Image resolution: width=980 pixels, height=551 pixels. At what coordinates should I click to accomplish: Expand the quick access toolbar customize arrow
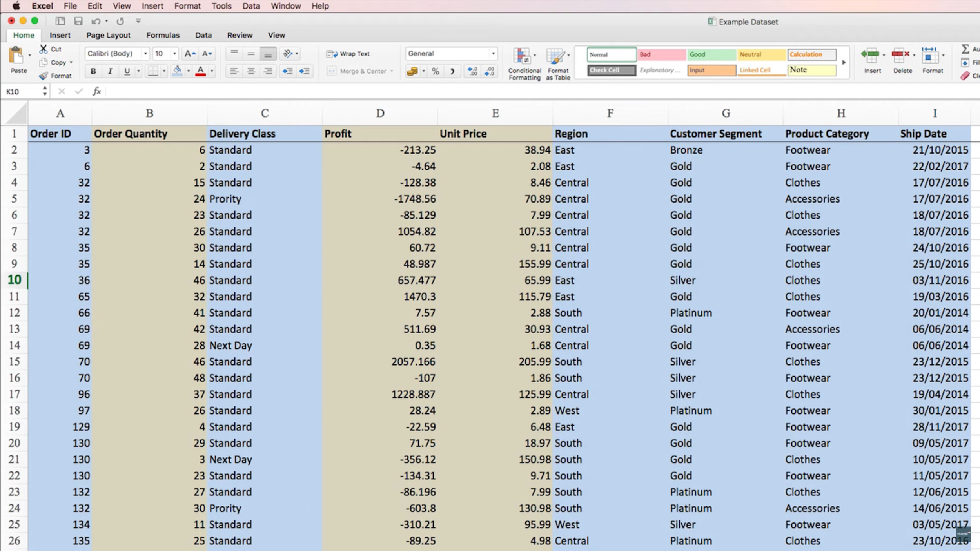(x=138, y=21)
